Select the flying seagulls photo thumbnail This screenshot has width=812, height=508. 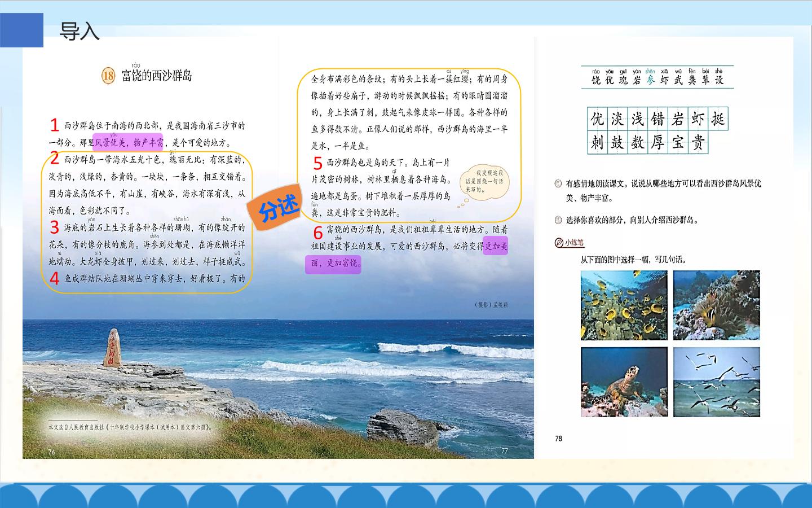[717, 382]
